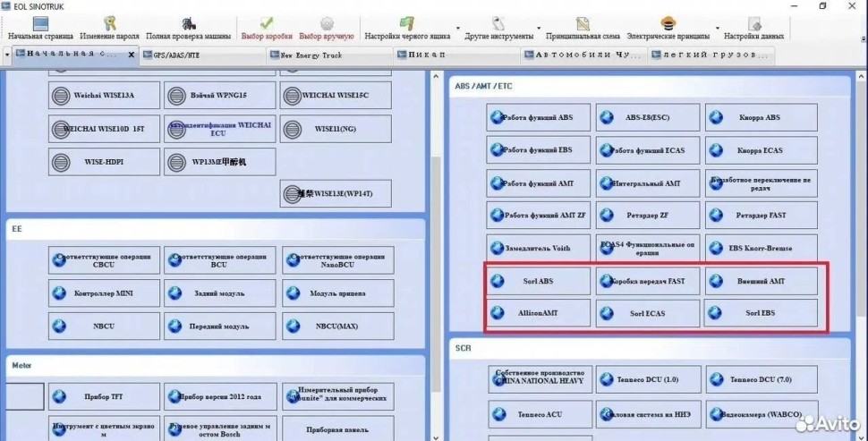Open Коробка передач FAST module

(648, 281)
